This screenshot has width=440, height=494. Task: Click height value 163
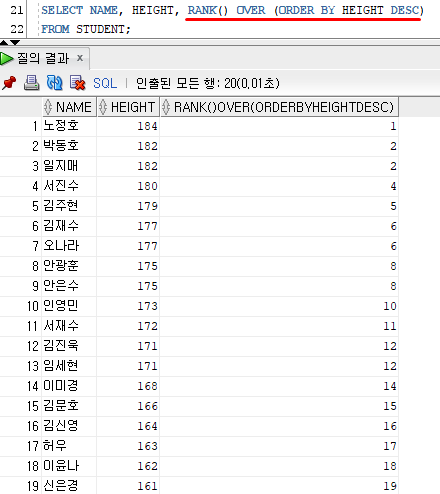click(x=147, y=446)
